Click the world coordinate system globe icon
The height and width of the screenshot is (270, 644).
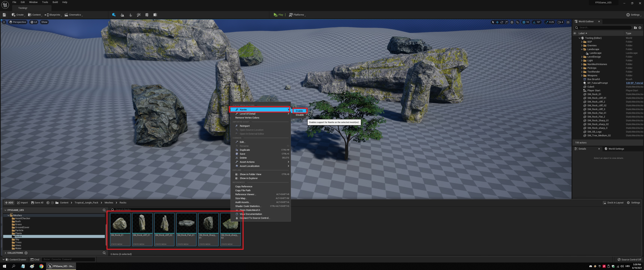(x=512, y=22)
